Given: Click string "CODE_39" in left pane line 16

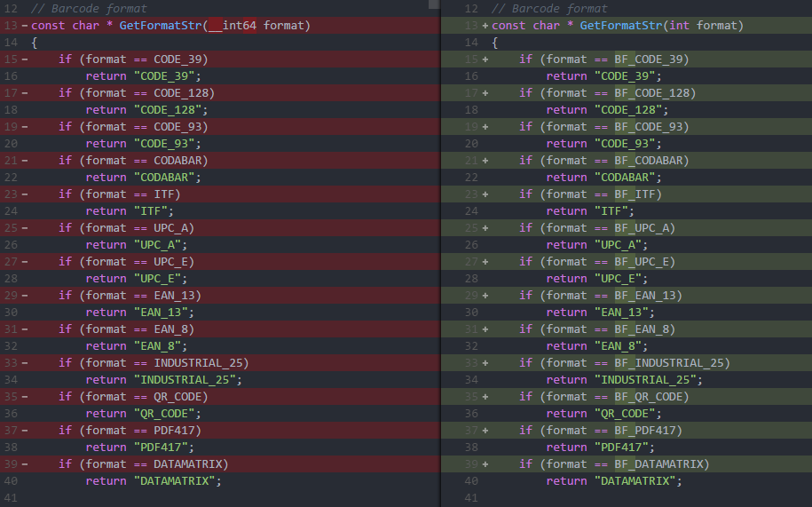Looking at the screenshot, I should [x=164, y=76].
